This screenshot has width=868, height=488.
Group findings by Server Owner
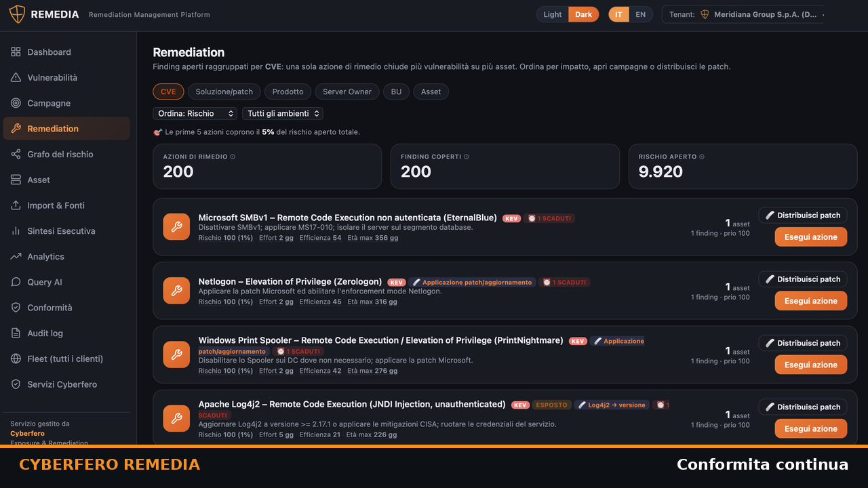coord(347,91)
